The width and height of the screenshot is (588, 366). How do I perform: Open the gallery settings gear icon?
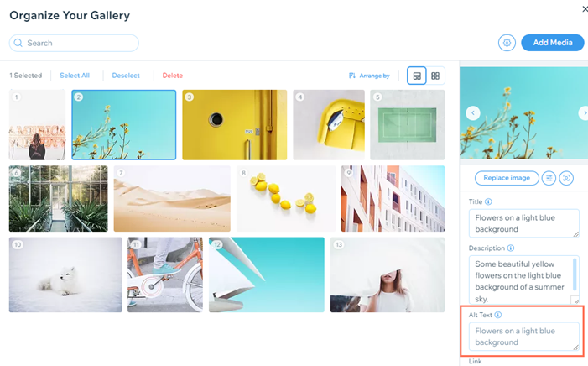tap(507, 43)
